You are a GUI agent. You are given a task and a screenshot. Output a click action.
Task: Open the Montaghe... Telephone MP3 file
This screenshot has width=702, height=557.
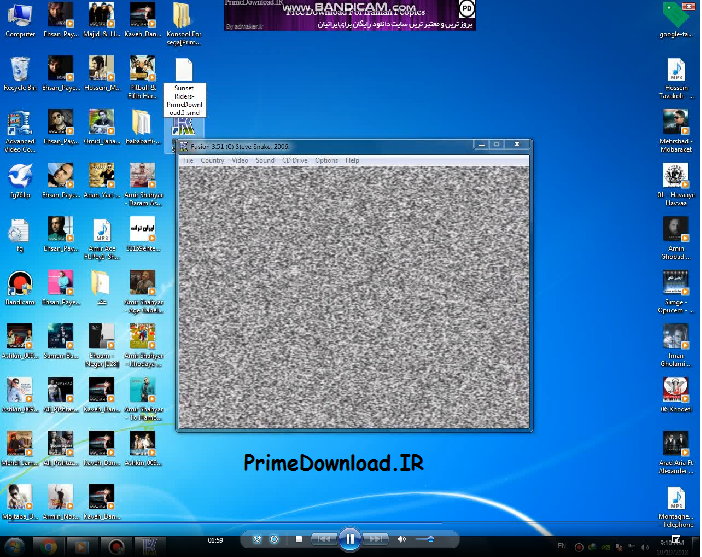[676, 507]
